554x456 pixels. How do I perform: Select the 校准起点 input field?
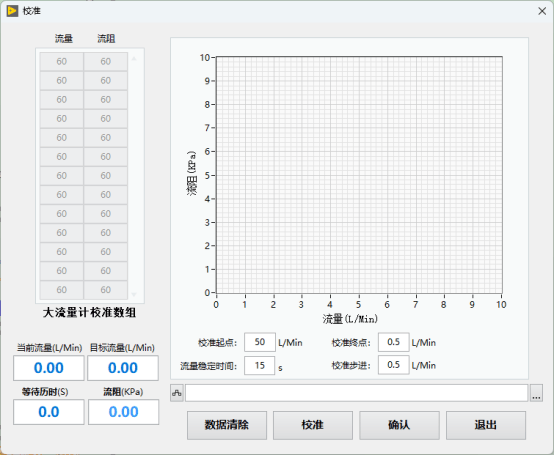(x=260, y=342)
